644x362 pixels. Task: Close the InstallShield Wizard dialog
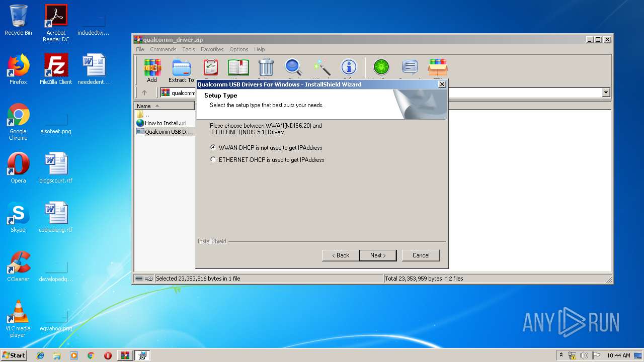point(442,84)
